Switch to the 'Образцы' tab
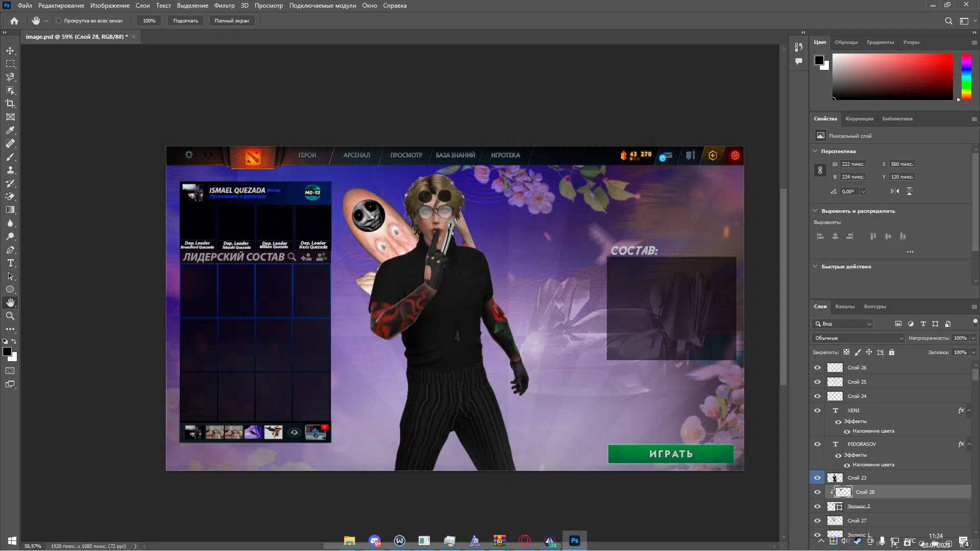 click(x=846, y=42)
